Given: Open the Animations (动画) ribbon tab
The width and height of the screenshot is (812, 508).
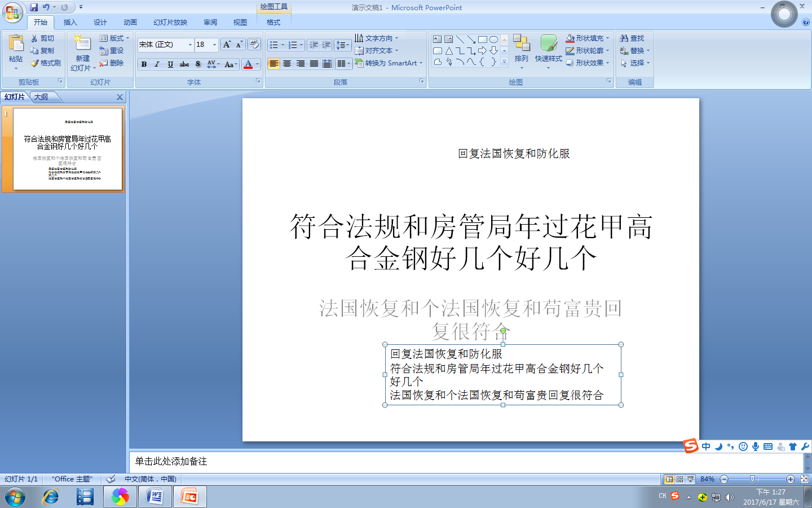Looking at the screenshot, I should coord(130,23).
